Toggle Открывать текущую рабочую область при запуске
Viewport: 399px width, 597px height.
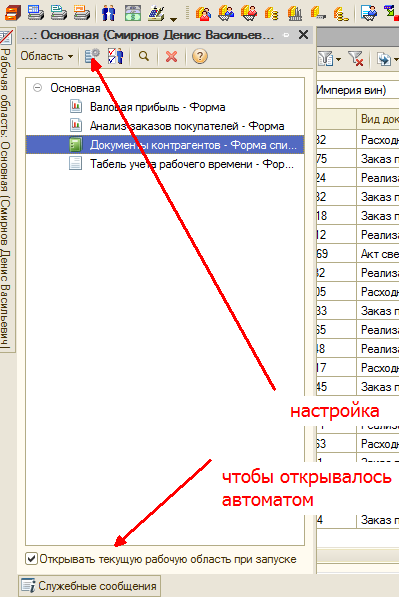31,559
